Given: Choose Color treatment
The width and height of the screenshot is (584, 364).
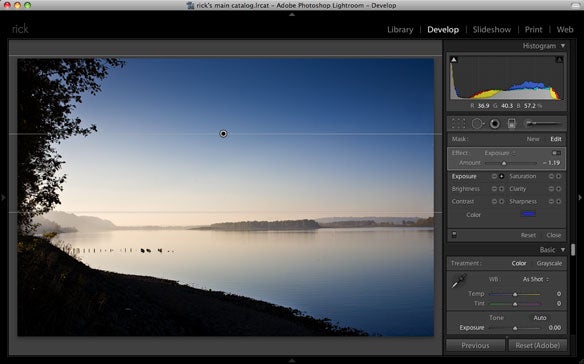Looking at the screenshot, I should [519, 263].
